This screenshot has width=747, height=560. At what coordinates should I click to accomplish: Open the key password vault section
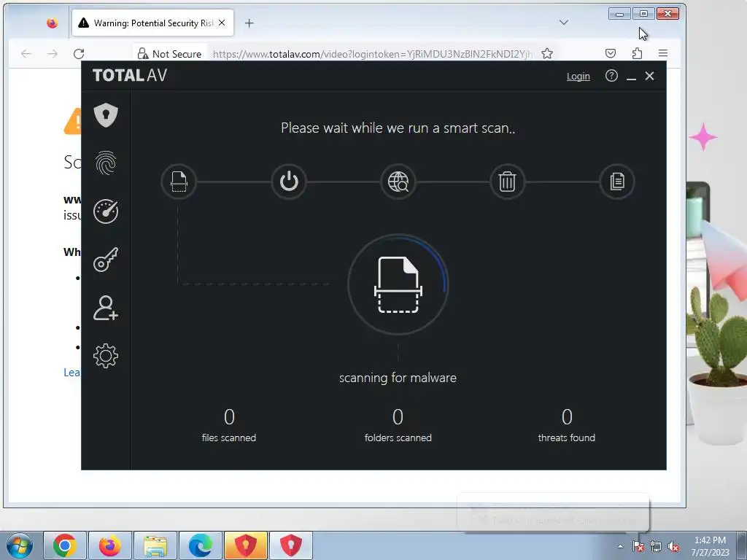pos(106,260)
